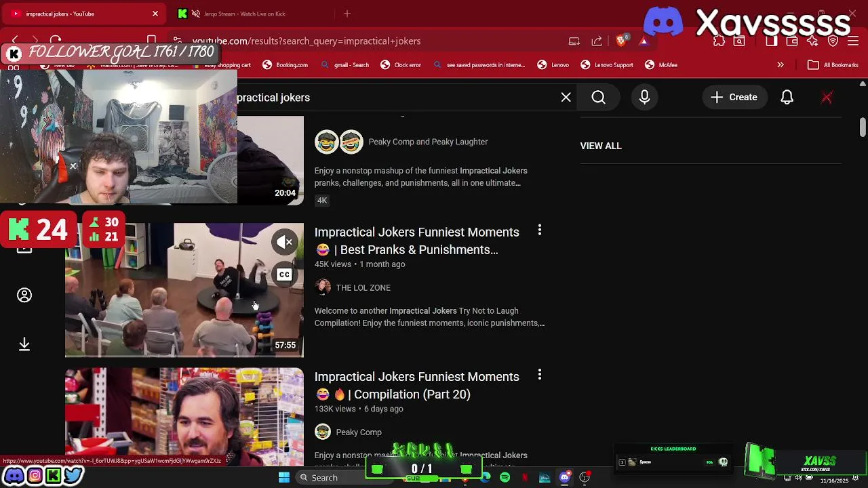
Task: Play the 20:04 video thumbnail
Action: point(271,160)
